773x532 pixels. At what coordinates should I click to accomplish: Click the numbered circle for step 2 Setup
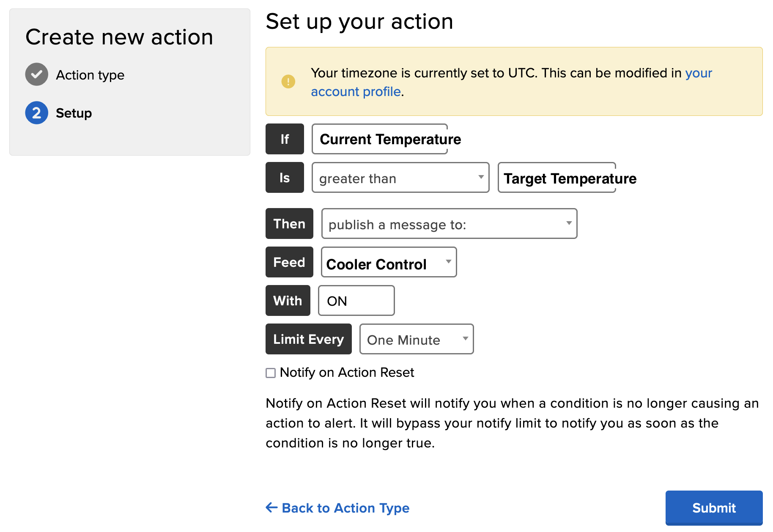(x=36, y=113)
